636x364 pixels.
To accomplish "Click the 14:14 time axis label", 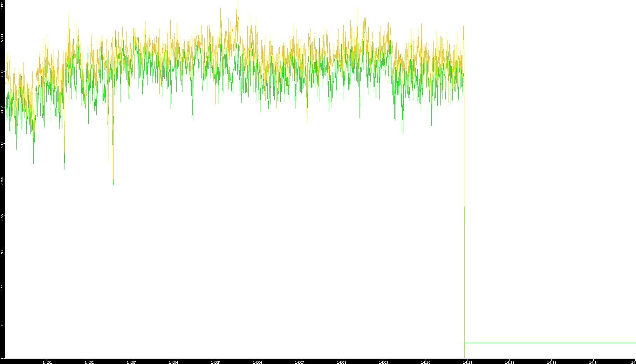I will point(594,362).
